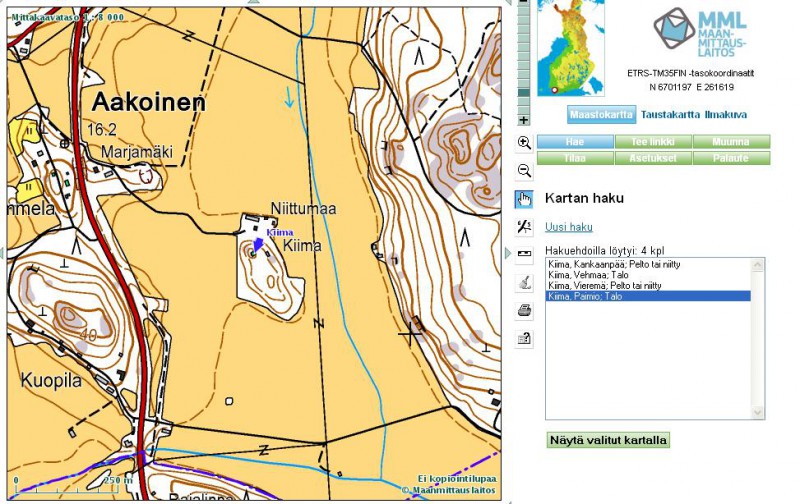Click the clear map brush icon
800x504 pixels.
524,283
